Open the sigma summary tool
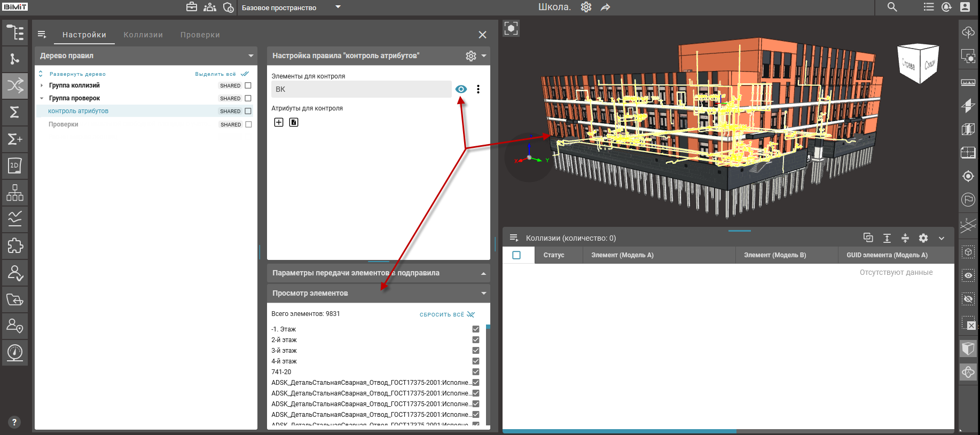The width and height of the screenshot is (980, 435). pyautogui.click(x=15, y=112)
